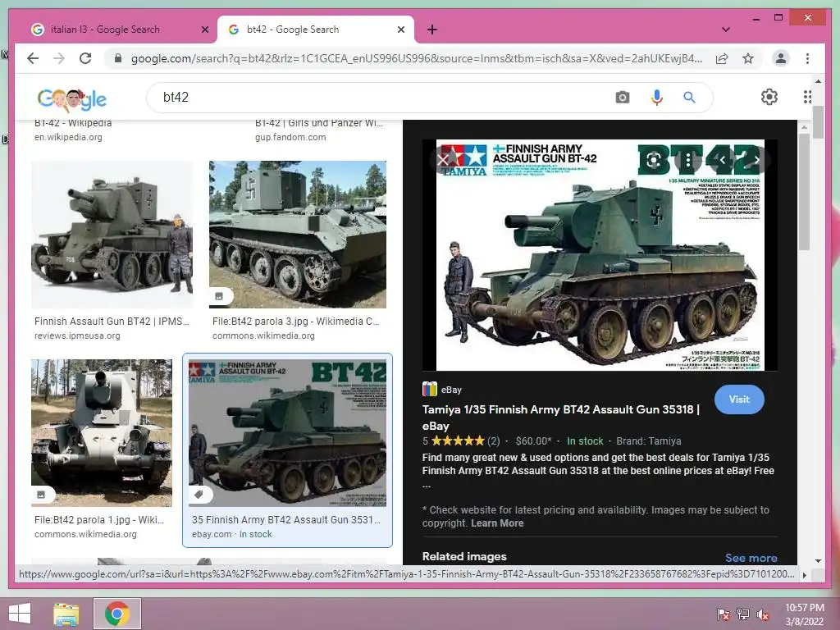The width and height of the screenshot is (840, 630).
Task: Click the muted volume icon in the tray
Action: click(x=763, y=614)
